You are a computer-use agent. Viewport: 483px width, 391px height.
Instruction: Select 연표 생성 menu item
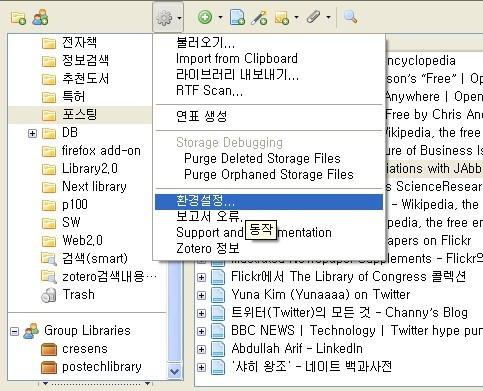pyautogui.click(x=269, y=116)
